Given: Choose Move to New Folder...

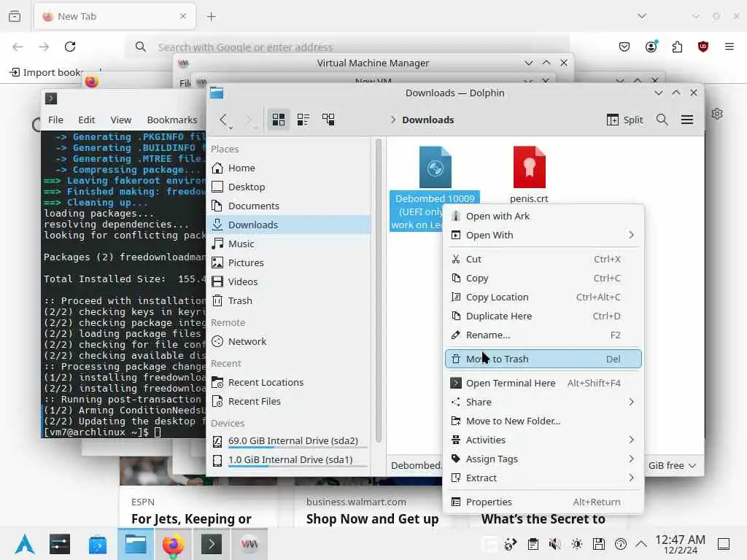Looking at the screenshot, I should point(543,421).
